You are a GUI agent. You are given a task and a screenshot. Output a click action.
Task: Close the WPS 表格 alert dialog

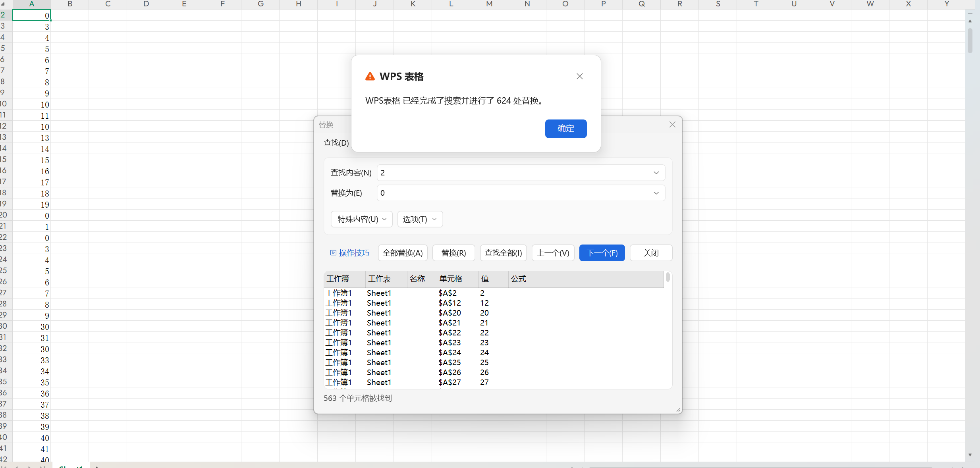coord(579,76)
